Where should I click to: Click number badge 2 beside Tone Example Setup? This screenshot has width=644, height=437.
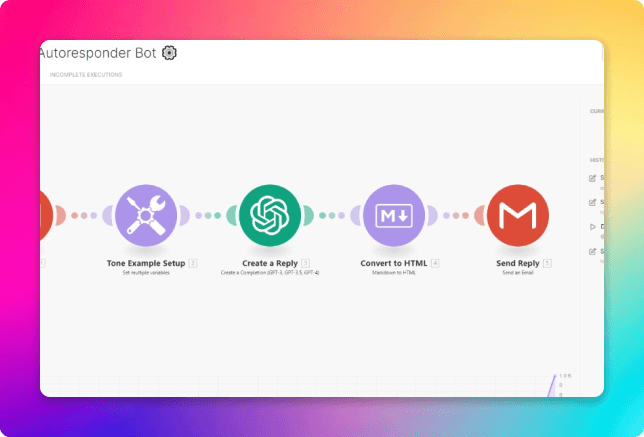coord(193,263)
